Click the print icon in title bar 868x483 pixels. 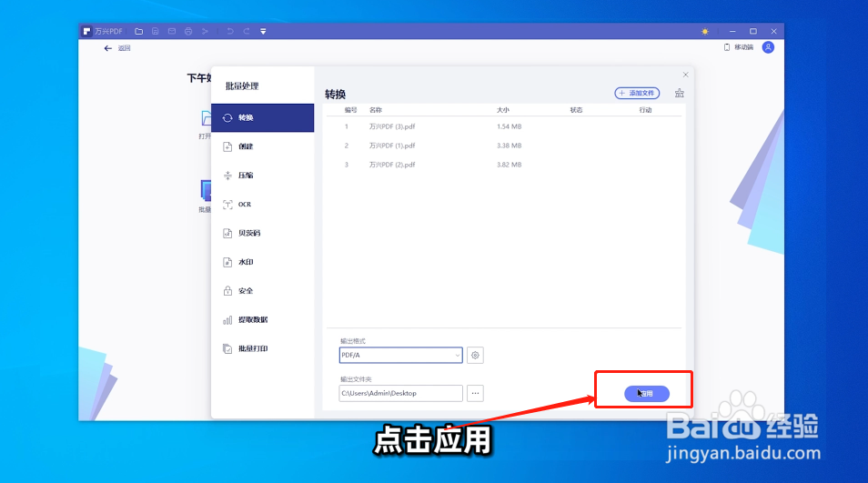tap(188, 32)
